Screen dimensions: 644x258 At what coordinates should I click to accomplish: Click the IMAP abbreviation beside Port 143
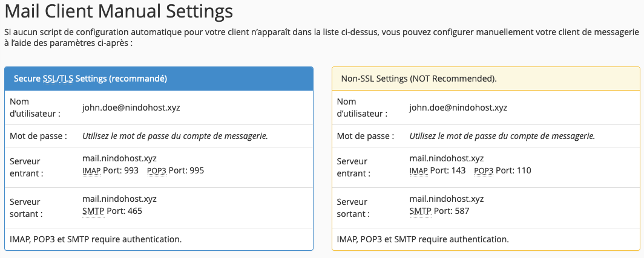(x=418, y=171)
